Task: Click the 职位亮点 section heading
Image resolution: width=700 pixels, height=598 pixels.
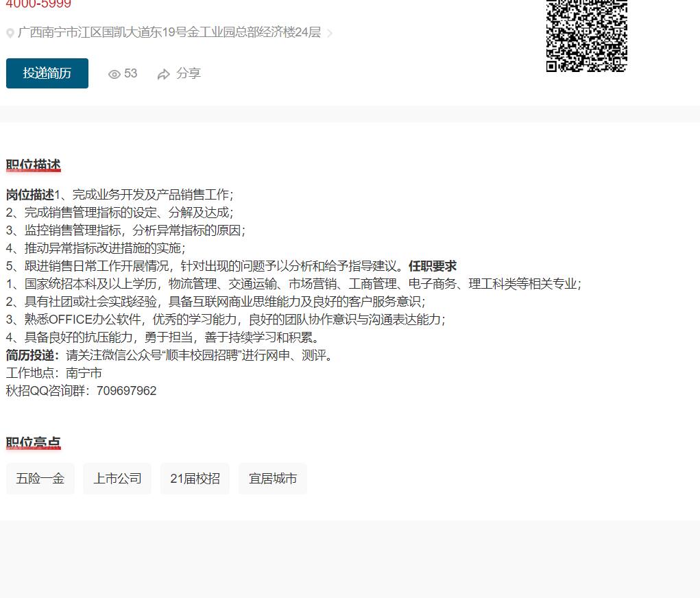Action: pyautogui.click(x=34, y=443)
